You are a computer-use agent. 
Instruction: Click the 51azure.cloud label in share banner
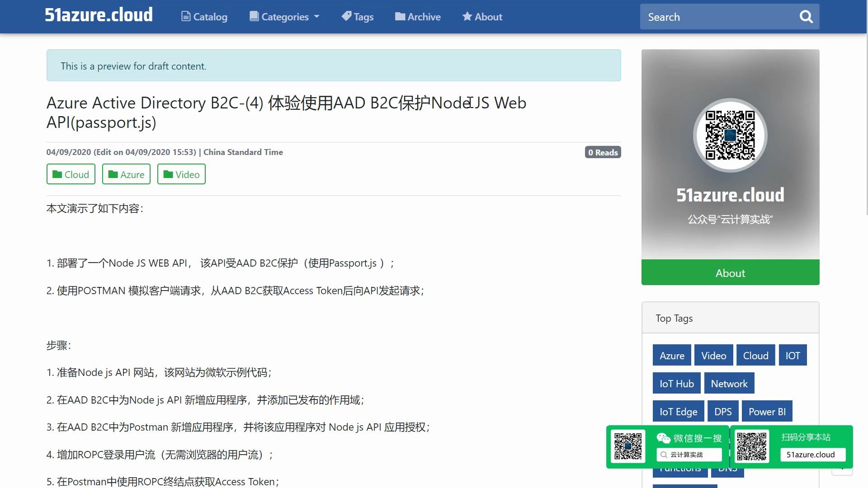click(812, 455)
